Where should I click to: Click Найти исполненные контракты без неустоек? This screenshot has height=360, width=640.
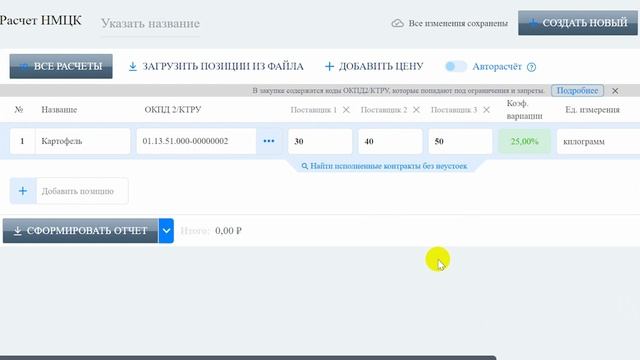pos(384,166)
